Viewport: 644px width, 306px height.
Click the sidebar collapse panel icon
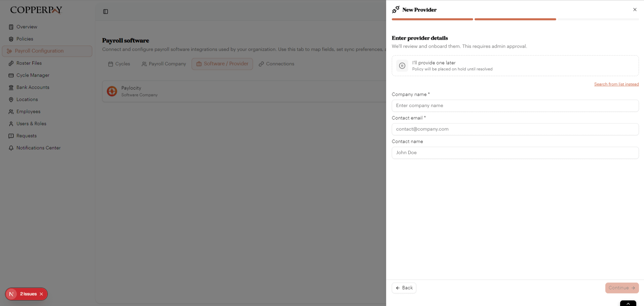106,11
